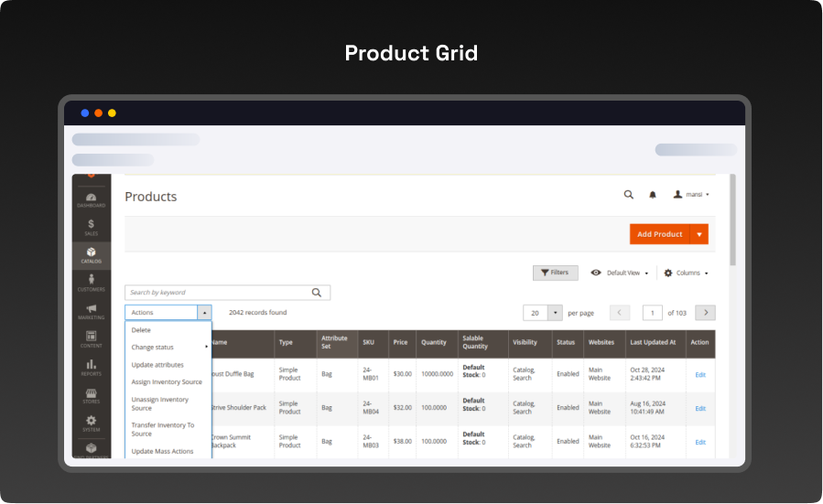Go to next page of products
The image size is (823, 504).
pyautogui.click(x=705, y=313)
